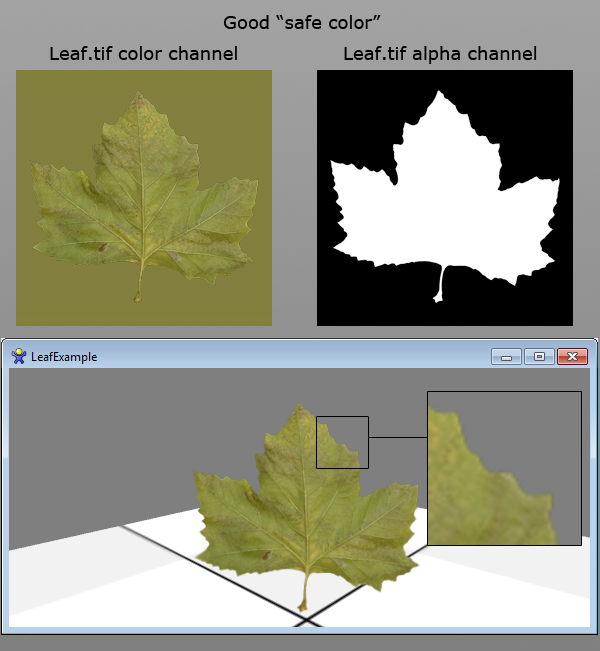
Task: Click the leaf stem in the 3D viewport
Action: (304, 590)
